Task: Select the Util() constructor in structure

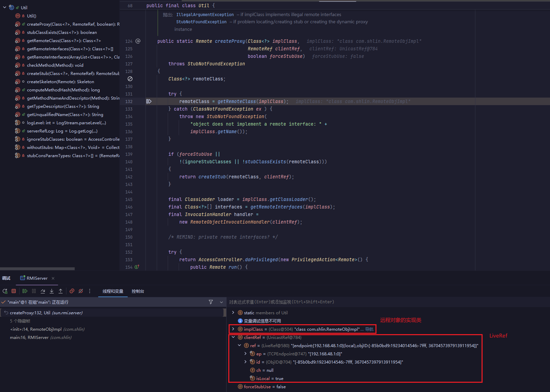Action: coord(31,16)
